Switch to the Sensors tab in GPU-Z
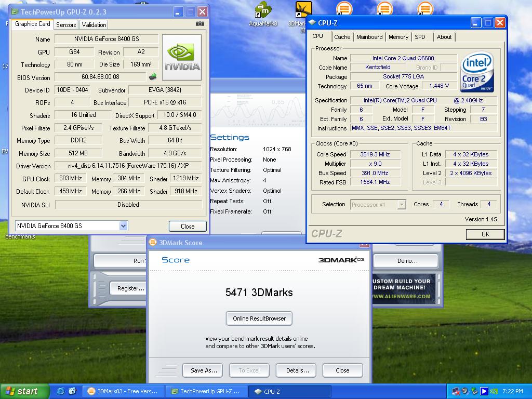This screenshot has width=532, height=399. [x=66, y=25]
